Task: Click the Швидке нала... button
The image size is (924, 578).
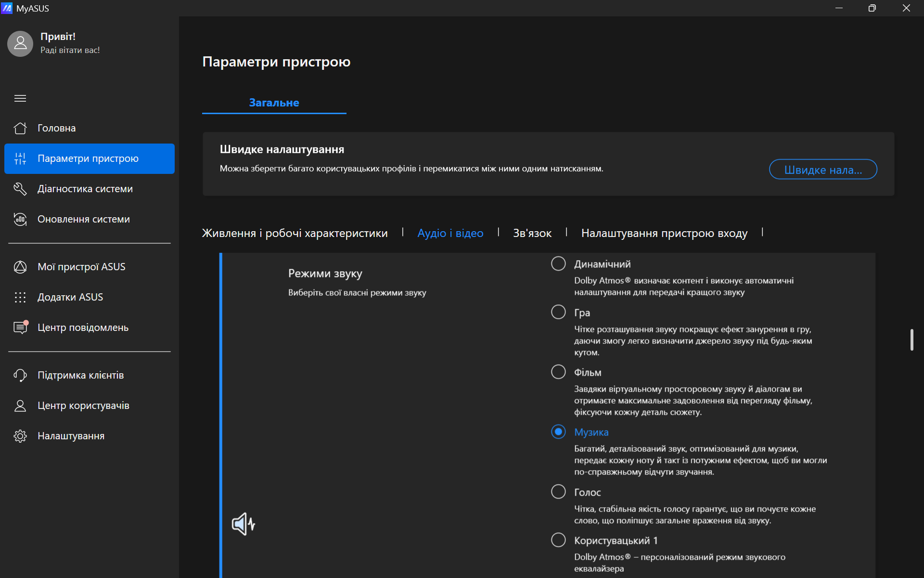Action: (x=822, y=170)
